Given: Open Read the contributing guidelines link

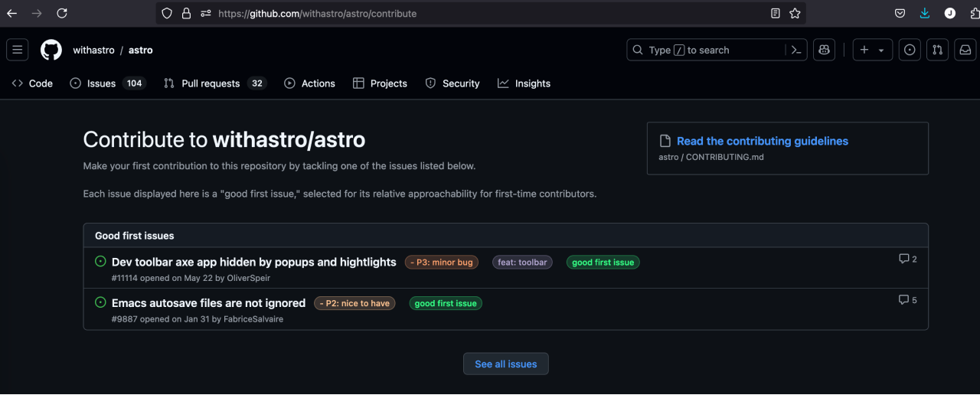Looking at the screenshot, I should [x=762, y=141].
